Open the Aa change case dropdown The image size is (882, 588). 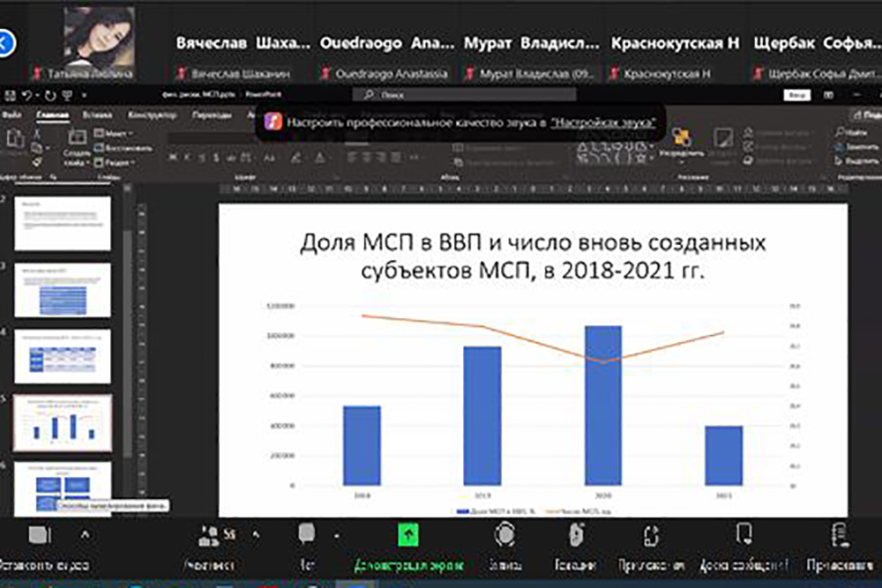270,158
